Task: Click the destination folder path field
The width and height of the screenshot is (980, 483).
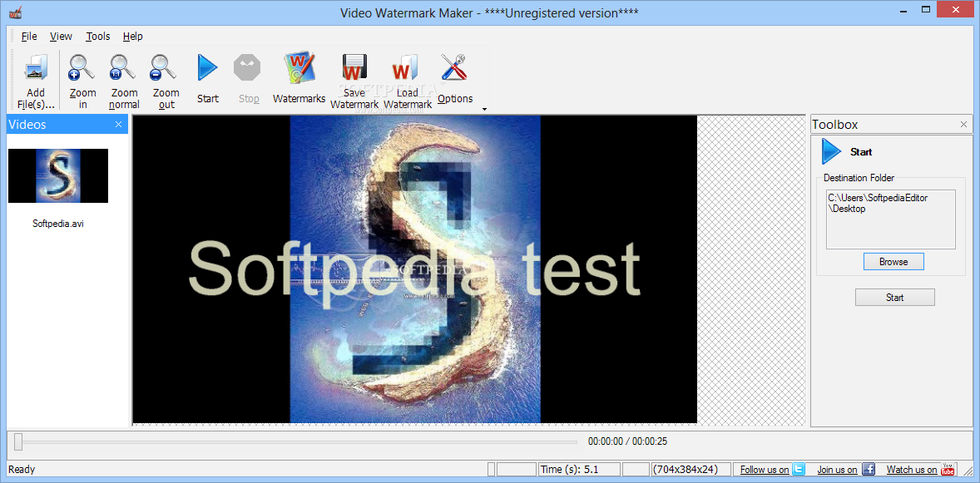Action: click(891, 219)
